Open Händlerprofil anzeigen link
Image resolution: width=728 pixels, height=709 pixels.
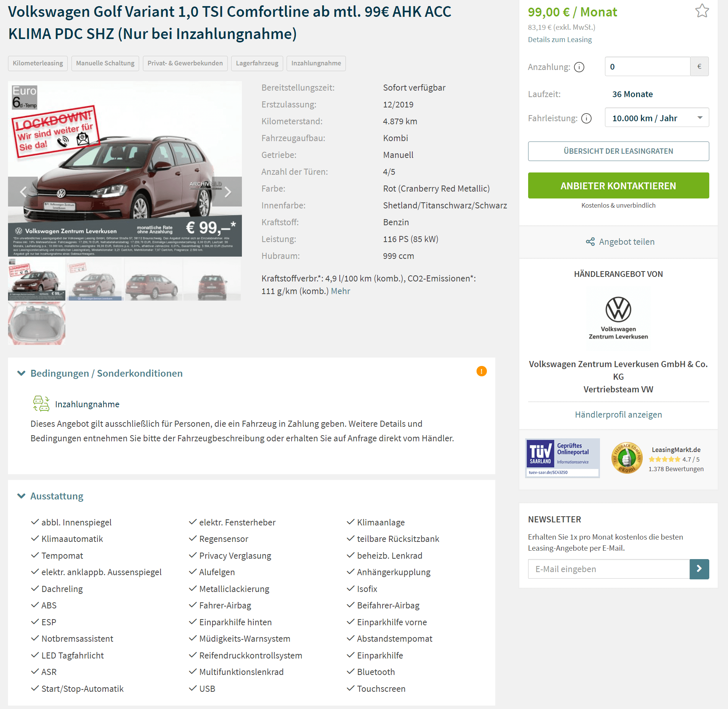(618, 415)
